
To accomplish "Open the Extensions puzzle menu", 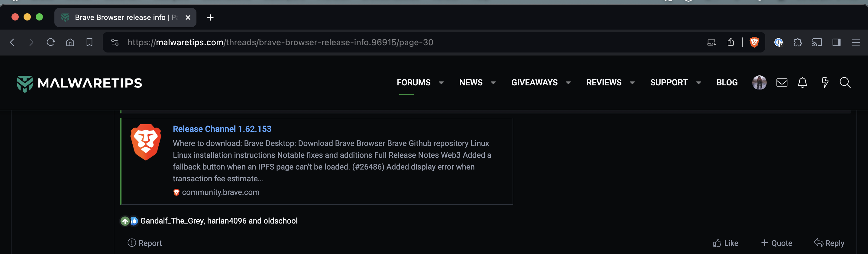I will pyautogui.click(x=798, y=43).
